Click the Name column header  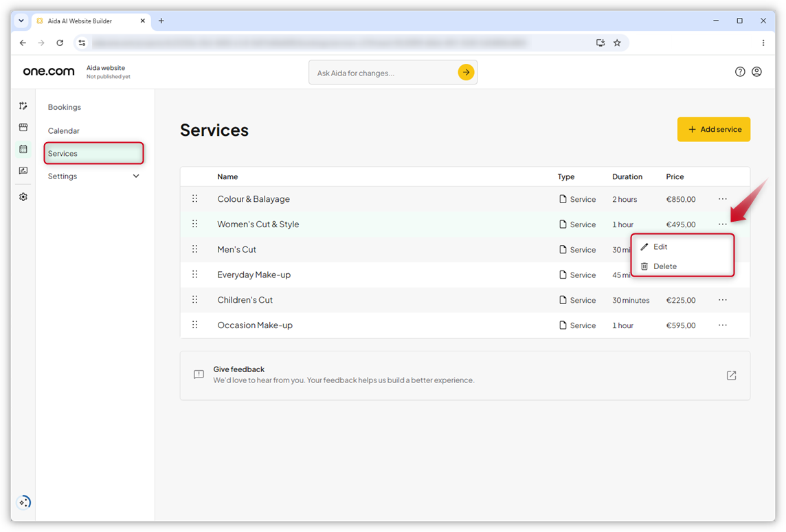pos(227,177)
